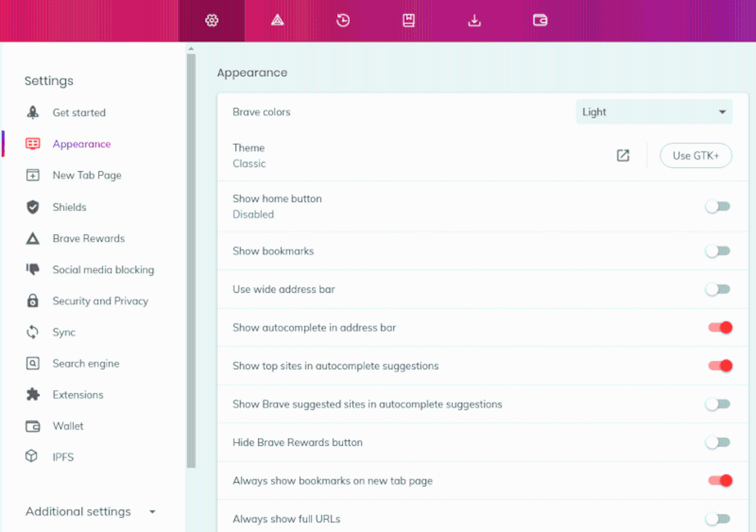The width and height of the screenshot is (756, 532).
Task: Click the Wallet icon in the sidebar
Action: click(33, 426)
